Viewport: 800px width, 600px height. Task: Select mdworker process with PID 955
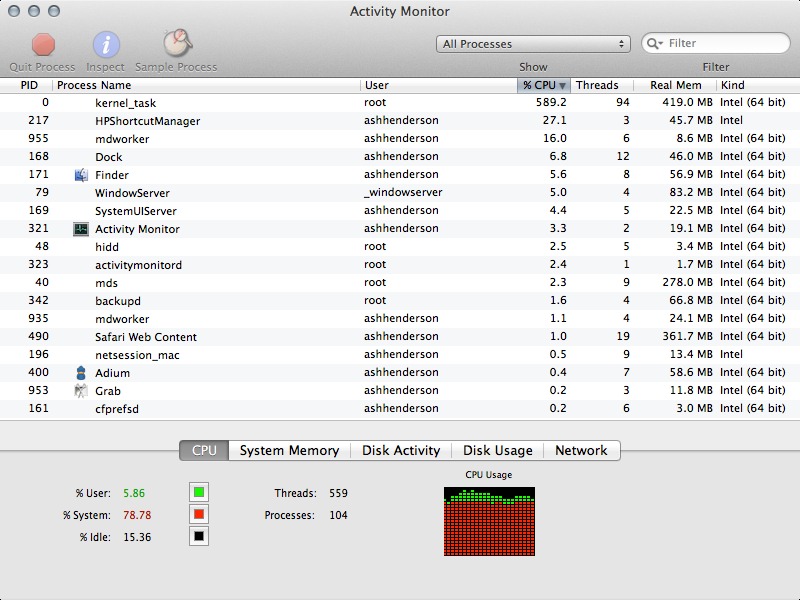[400, 139]
